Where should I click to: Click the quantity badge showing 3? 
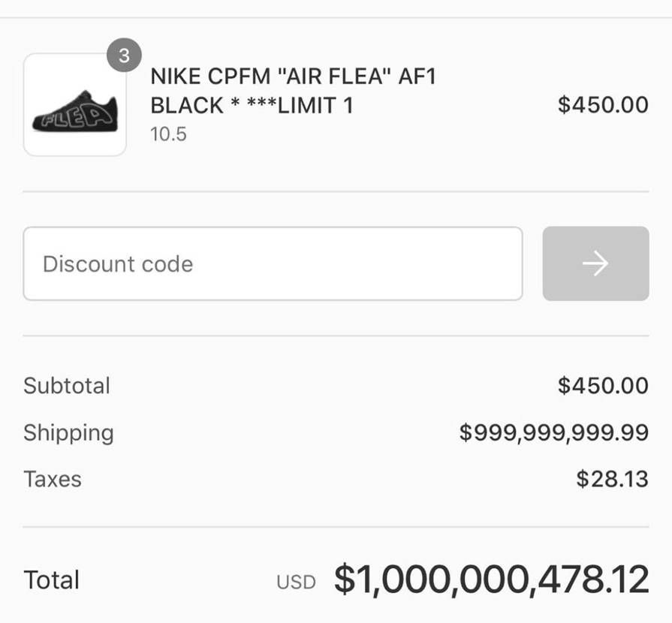[x=124, y=56]
